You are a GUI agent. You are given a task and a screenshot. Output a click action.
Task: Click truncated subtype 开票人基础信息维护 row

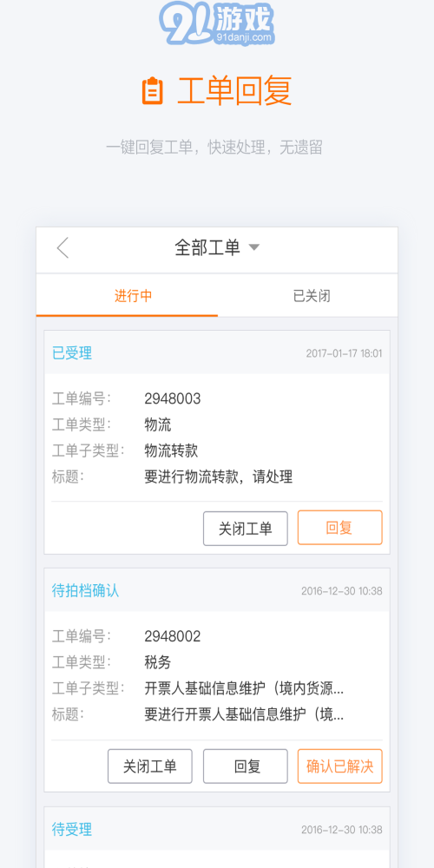(217, 688)
